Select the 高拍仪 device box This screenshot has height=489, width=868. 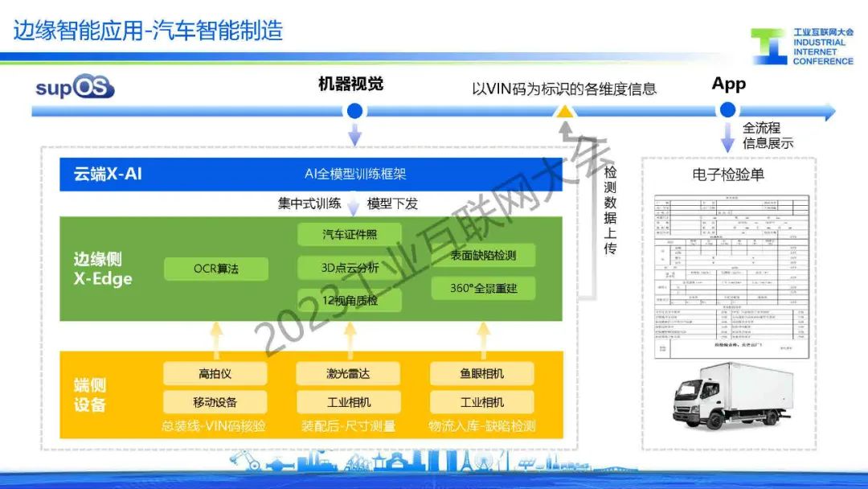(x=215, y=373)
